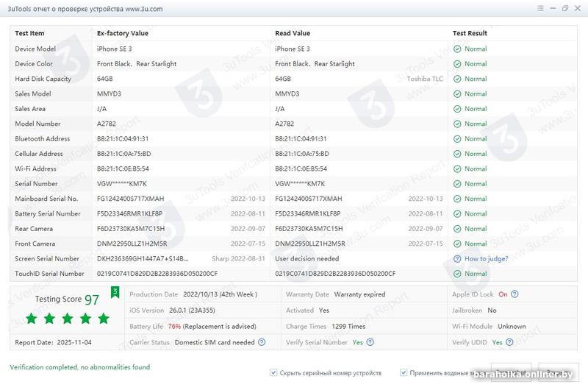Restore down the report window

point(565,8)
